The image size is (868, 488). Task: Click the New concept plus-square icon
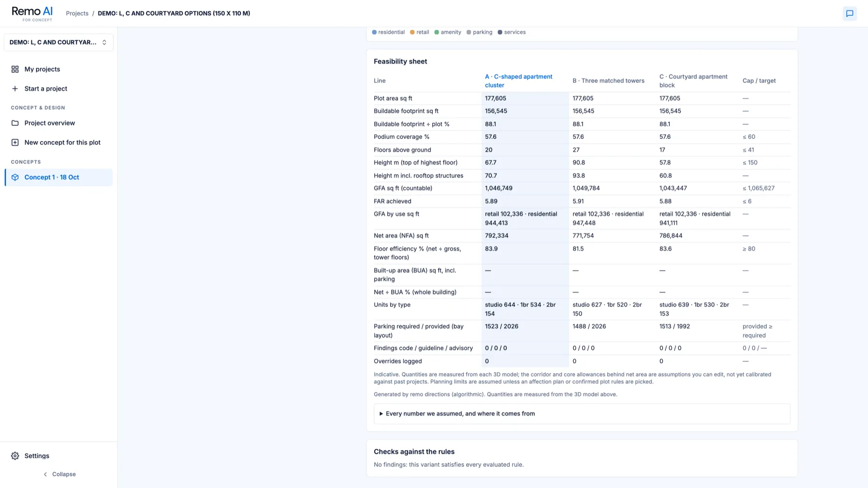pyautogui.click(x=15, y=142)
